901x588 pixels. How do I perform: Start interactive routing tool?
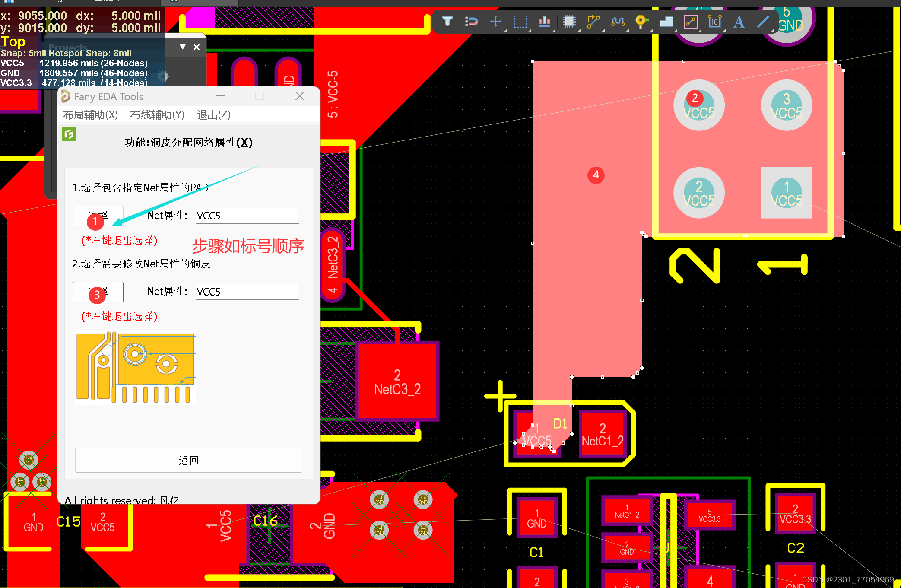[x=593, y=21]
